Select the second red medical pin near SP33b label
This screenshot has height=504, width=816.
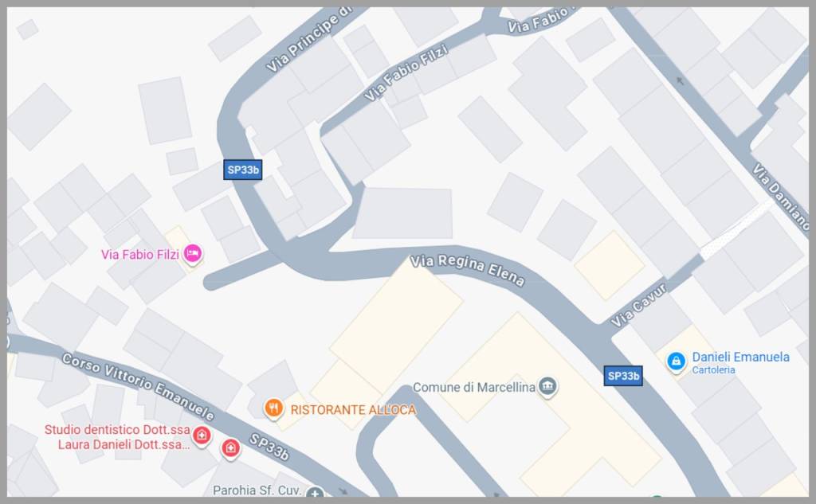click(x=230, y=448)
